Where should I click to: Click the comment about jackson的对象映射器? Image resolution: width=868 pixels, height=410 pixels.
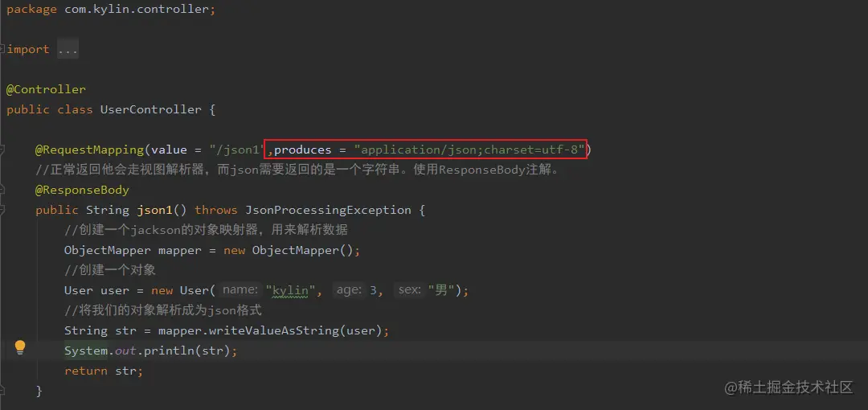(x=206, y=230)
